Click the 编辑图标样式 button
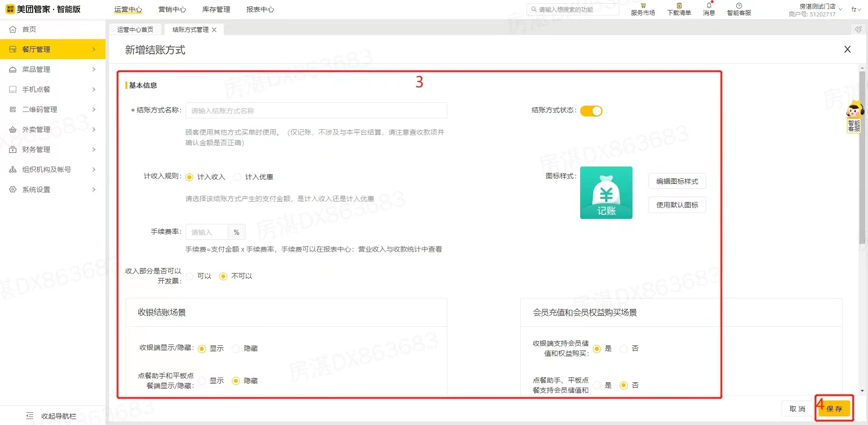The image size is (868, 425). (x=677, y=181)
